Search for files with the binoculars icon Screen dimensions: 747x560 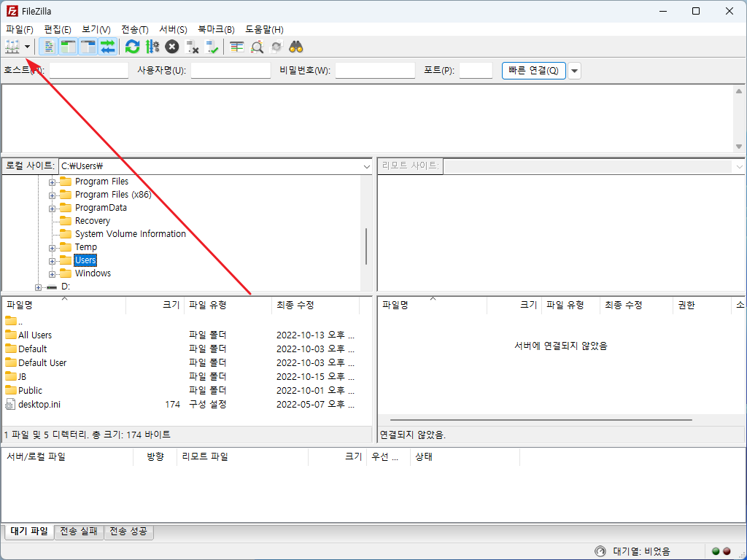click(x=296, y=47)
